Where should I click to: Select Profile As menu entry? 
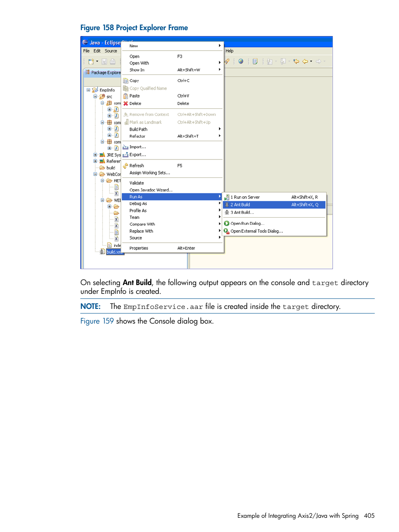[x=172, y=211]
